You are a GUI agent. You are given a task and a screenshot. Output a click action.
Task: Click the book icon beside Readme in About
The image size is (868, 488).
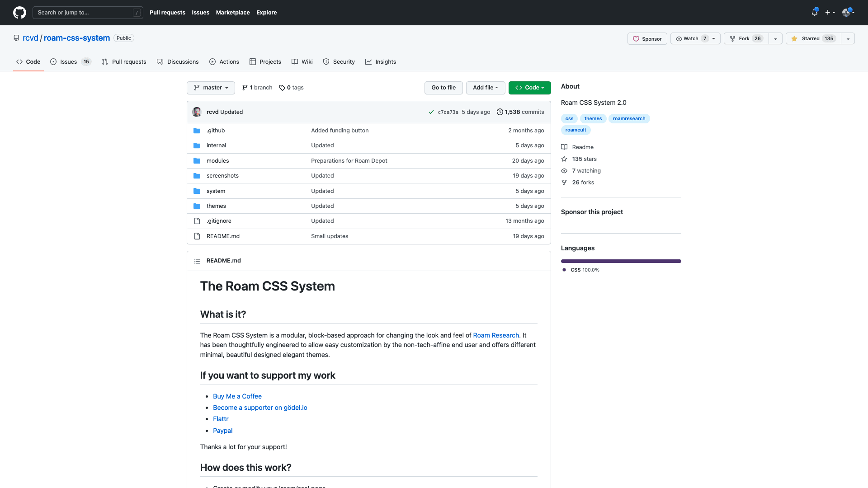[564, 147]
